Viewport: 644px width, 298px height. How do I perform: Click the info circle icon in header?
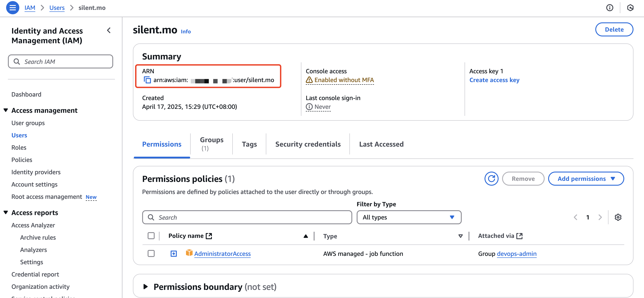click(x=610, y=8)
